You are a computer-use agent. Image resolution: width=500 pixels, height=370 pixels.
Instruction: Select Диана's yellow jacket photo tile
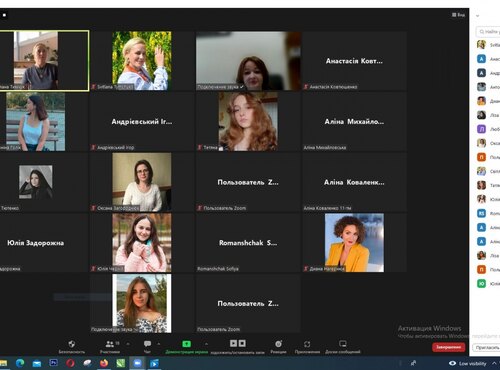click(x=354, y=243)
